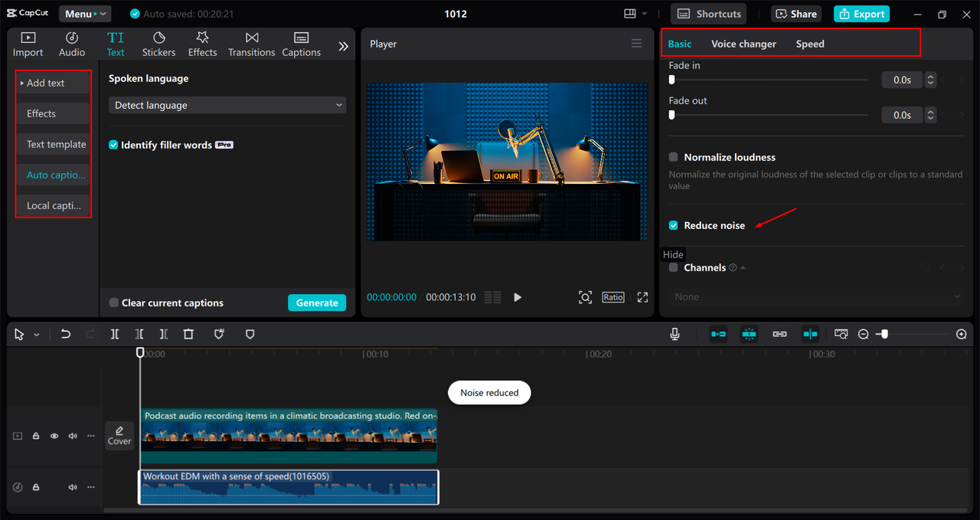Open video track more options dots

pos(91,436)
